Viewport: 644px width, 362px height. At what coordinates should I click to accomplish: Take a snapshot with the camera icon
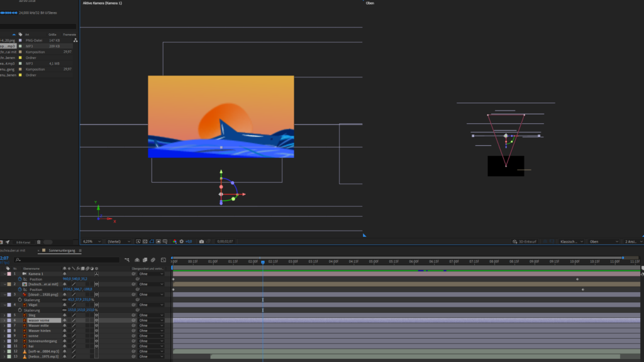click(201, 241)
